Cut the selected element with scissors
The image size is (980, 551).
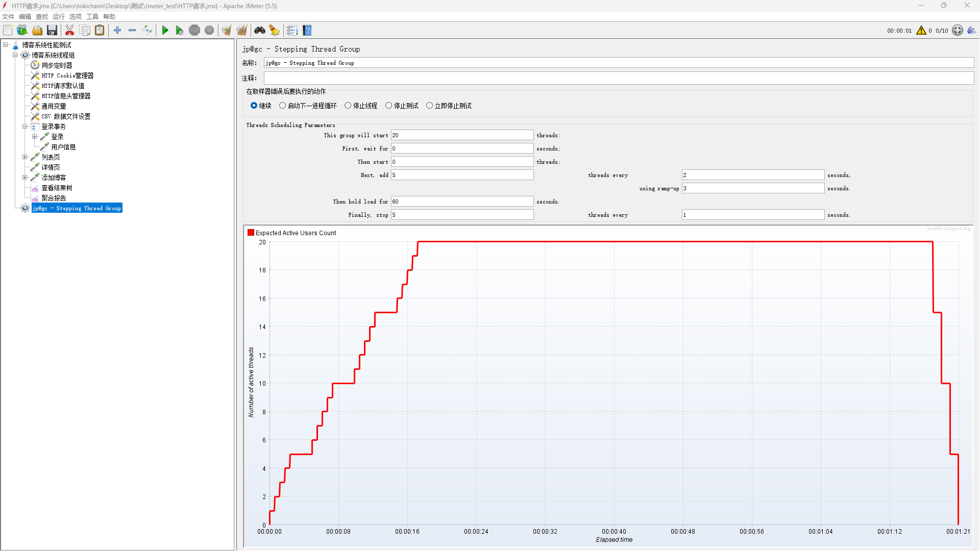click(x=70, y=31)
